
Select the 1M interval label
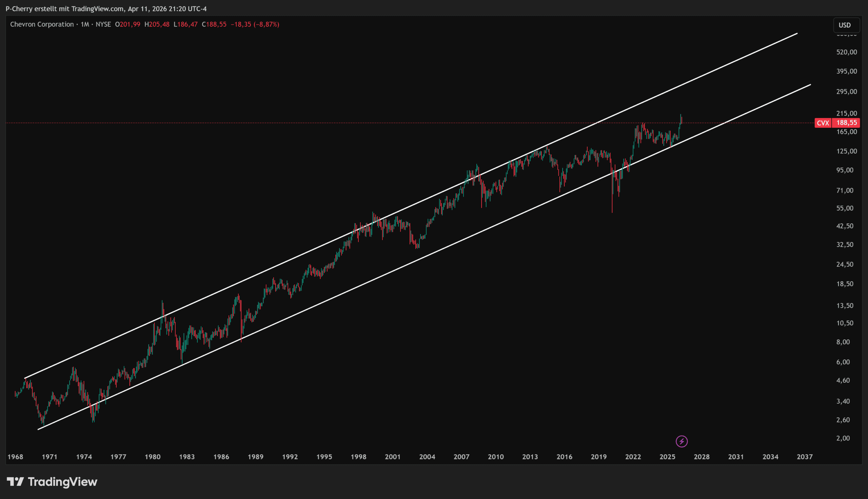[85, 24]
